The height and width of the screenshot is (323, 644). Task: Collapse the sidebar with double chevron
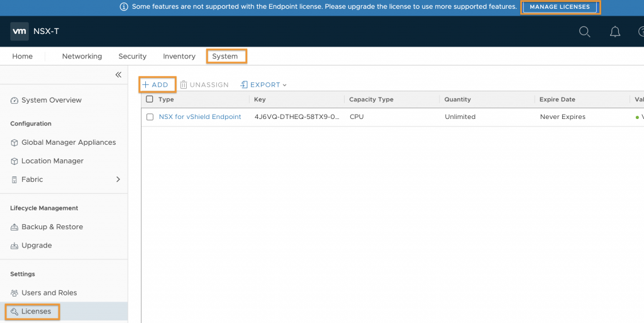118,74
